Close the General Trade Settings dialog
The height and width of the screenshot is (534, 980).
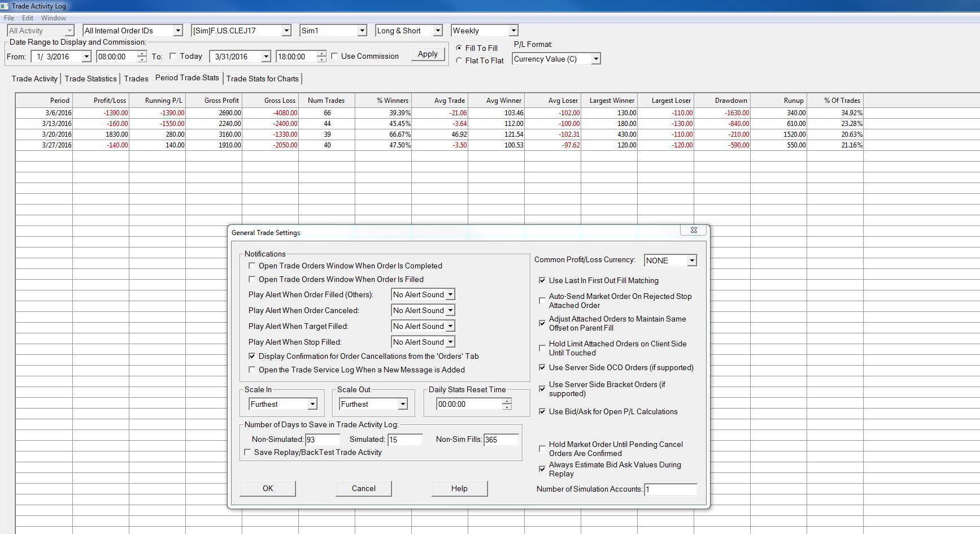694,230
